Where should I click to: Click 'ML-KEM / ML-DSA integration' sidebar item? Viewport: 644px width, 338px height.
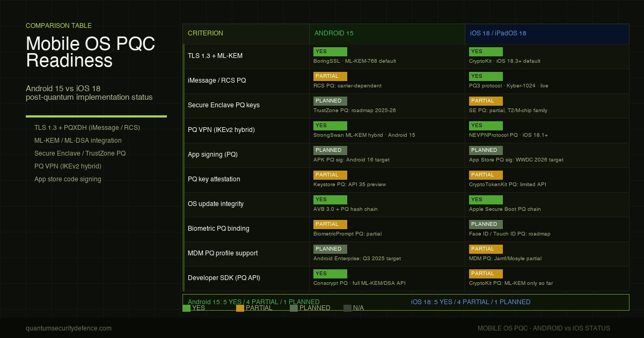pos(78,141)
